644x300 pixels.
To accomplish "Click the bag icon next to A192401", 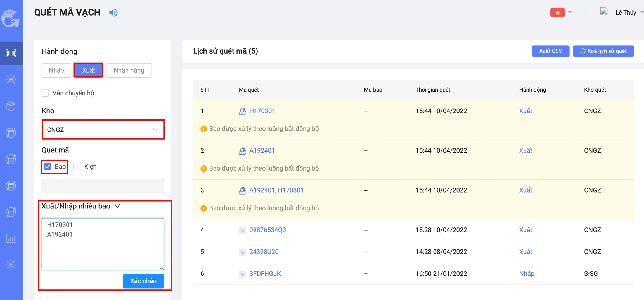I will pos(242,151).
